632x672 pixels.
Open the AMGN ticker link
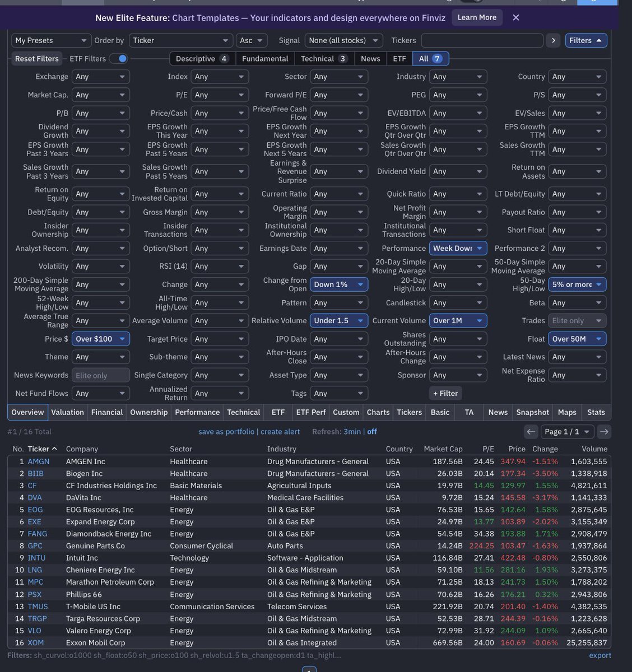pyautogui.click(x=39, y=461)
